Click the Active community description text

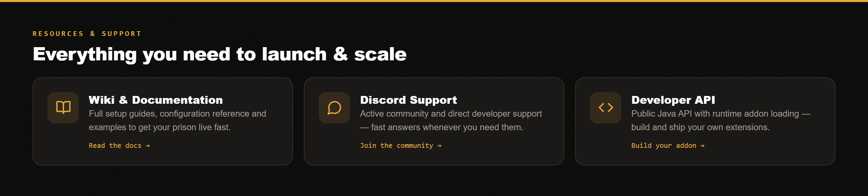(x=451, y=120)
